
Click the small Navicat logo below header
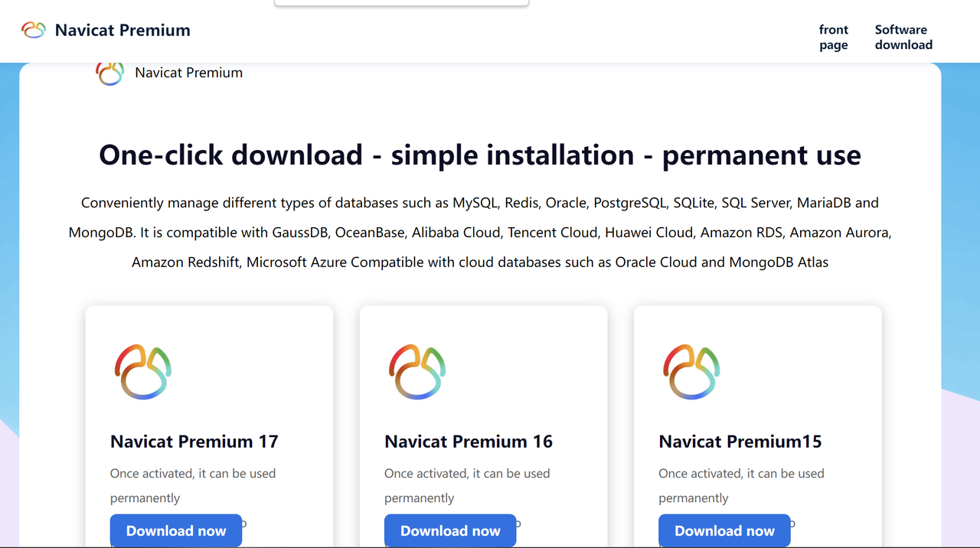(x=109, y=73)
